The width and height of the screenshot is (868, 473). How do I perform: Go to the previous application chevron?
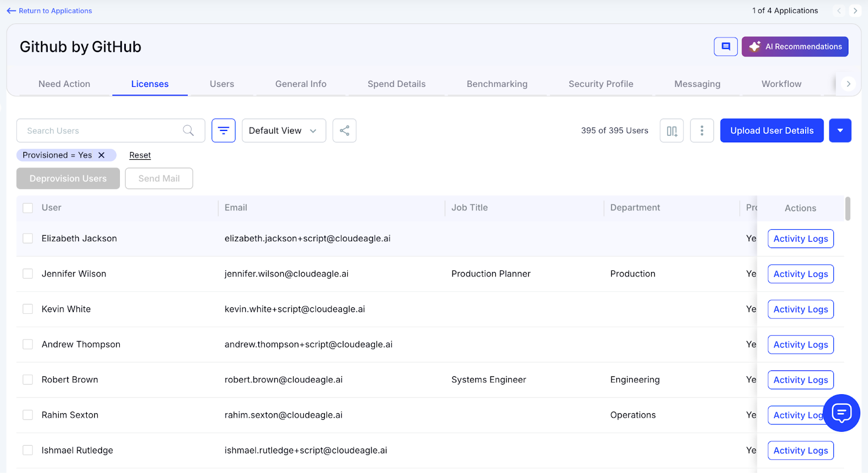click(x=839, y=11)
